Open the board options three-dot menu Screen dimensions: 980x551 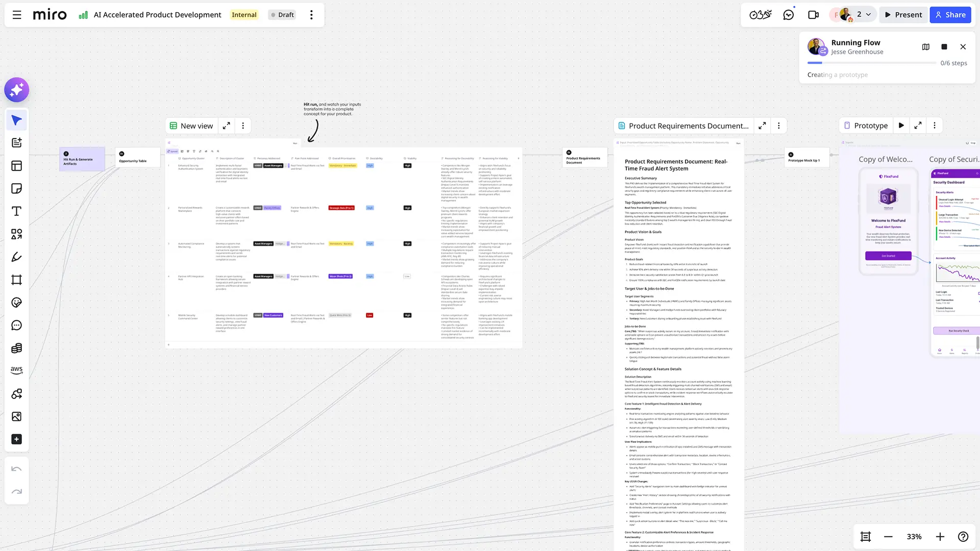311,15
